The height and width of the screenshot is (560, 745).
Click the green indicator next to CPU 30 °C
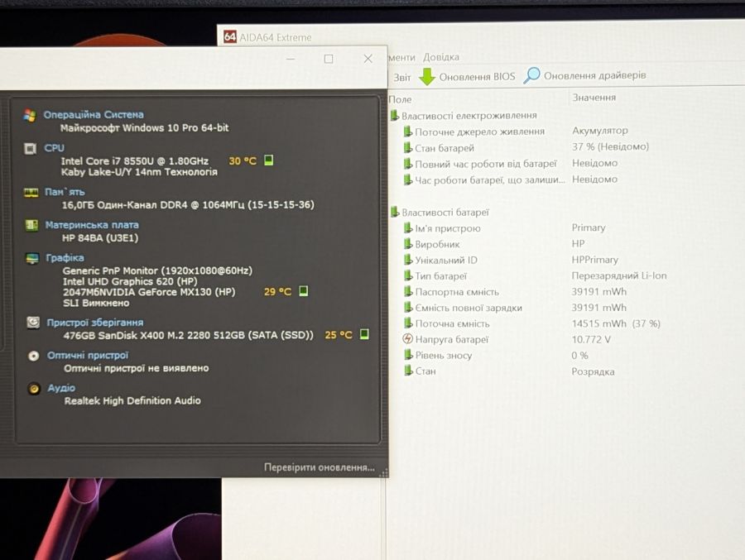point(268,160)
